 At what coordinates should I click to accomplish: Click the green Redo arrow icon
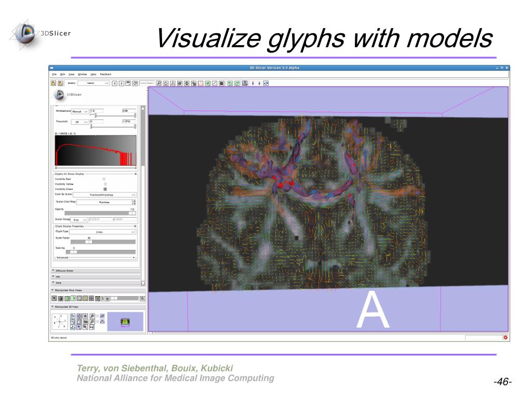click(x=237, y=83)
